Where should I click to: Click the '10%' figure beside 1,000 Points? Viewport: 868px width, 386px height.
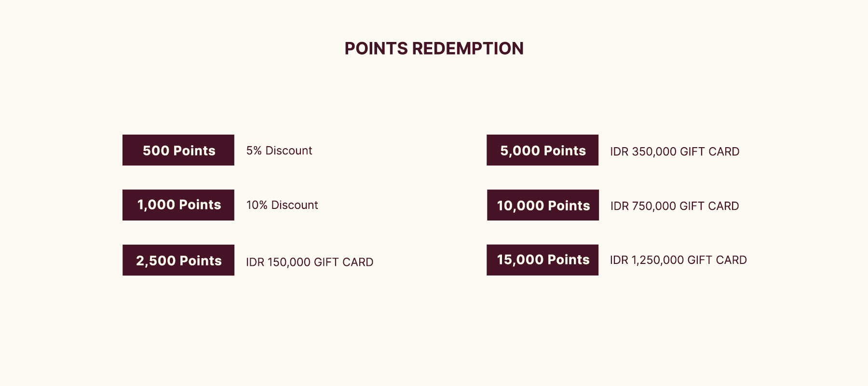pyautogui.click(x=257, y=205)
